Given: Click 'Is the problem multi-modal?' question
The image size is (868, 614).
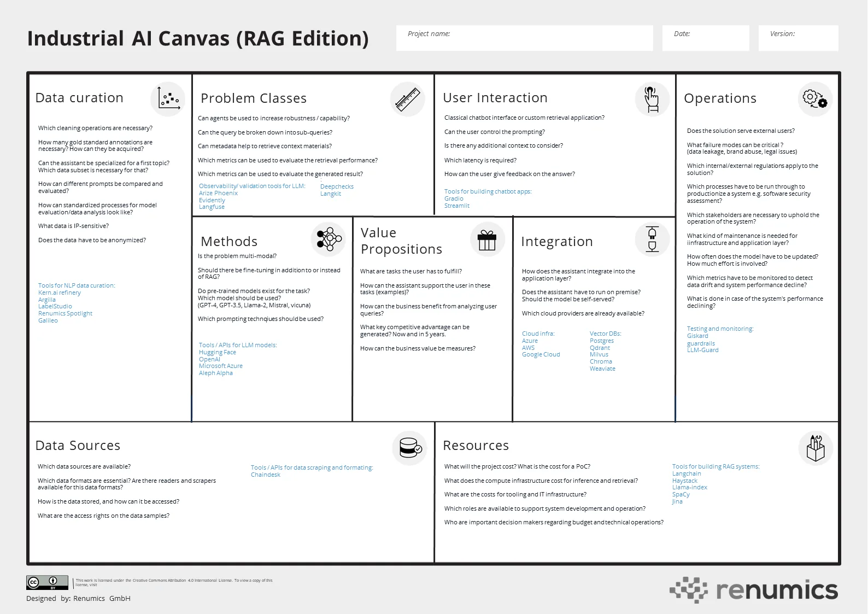Looking at the screenshot, I should pos(237,256).
